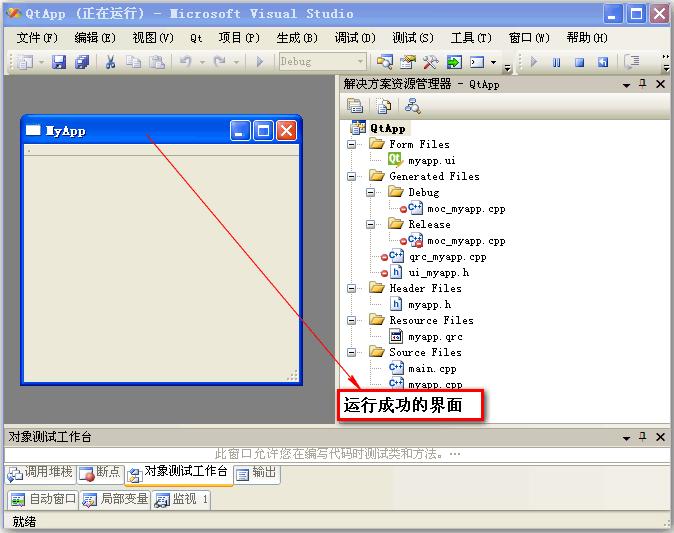
Task: Collapse the Source Files folder
Action: tap(352, 352)
